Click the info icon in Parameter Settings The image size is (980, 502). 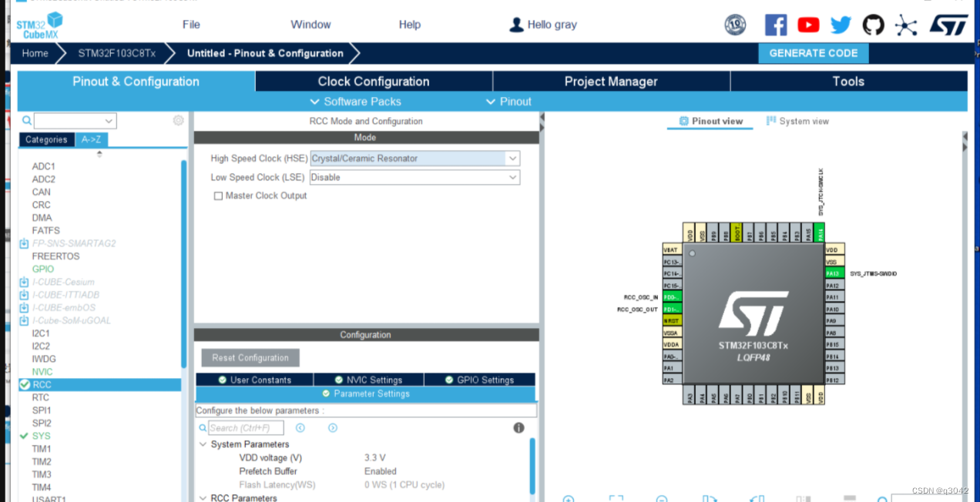point(519,427)
